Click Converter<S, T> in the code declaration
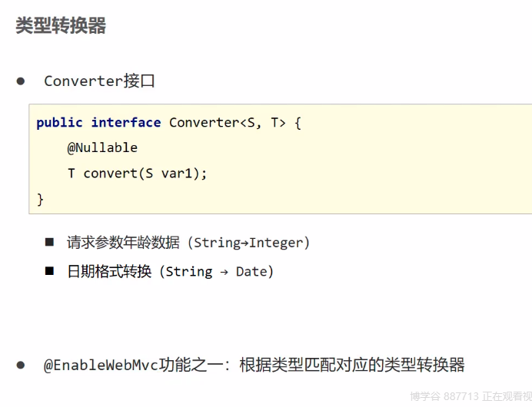The width and height of the screenshot is (532, 407). pos(228,123)
